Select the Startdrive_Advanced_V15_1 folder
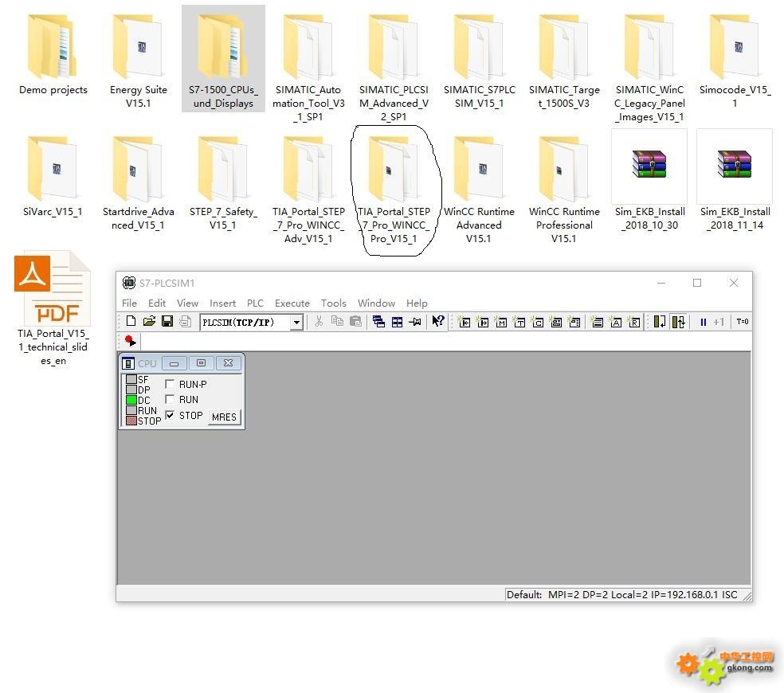The height and width of the screenshot is (693, 784). [139, 182]
